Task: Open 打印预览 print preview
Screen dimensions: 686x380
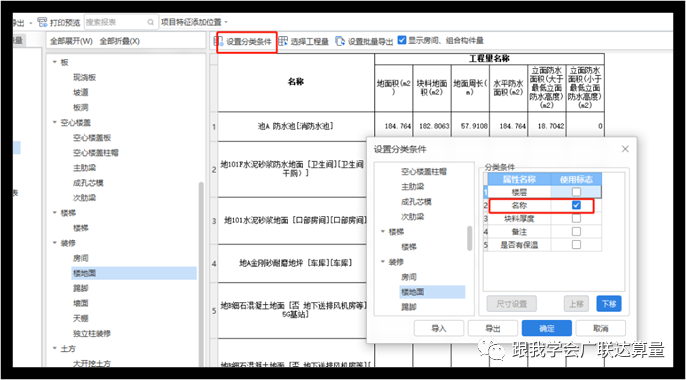Action: [x=59, y=22]
